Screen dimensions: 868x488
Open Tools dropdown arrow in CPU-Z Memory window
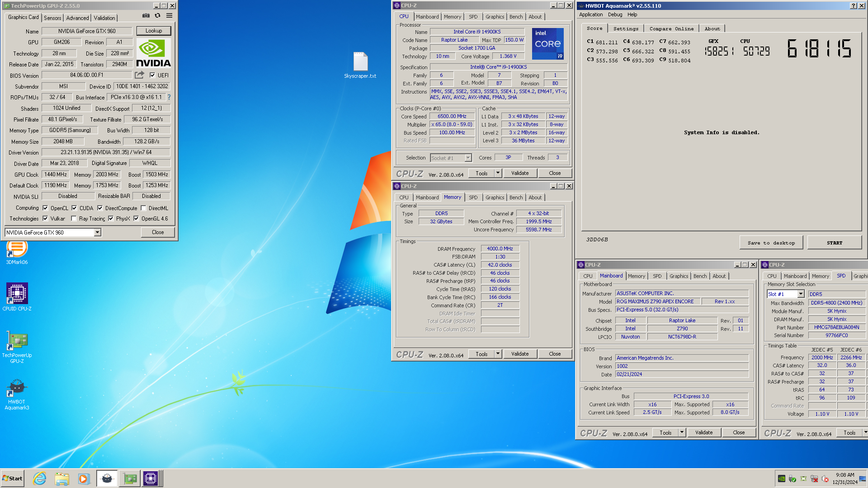[x=498, y=354]
